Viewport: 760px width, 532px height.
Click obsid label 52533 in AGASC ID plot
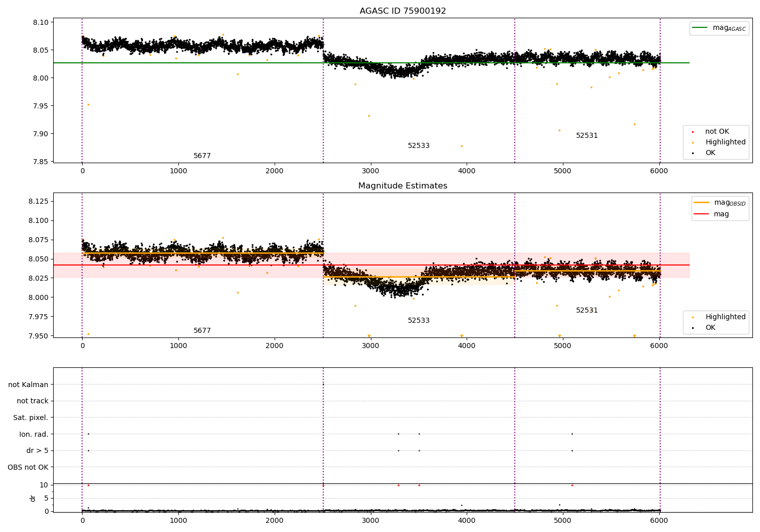tap(419, 146)
